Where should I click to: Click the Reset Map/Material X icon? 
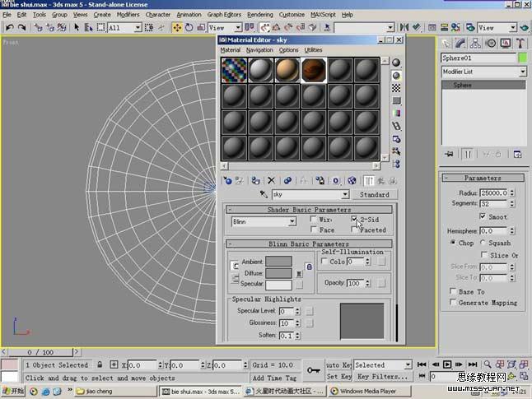pyautogui.click(x=271, y=181)
